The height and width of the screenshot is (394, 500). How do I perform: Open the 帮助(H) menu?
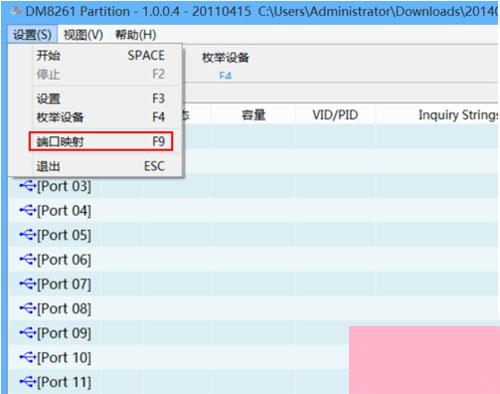[136, 35]
